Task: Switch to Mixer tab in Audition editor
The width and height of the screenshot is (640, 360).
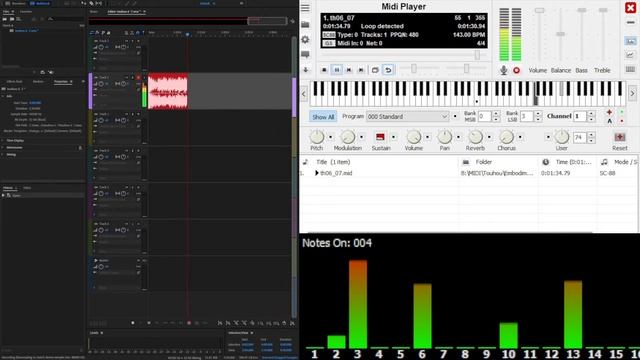Action: pyautogui.click(x=94, y=12)
